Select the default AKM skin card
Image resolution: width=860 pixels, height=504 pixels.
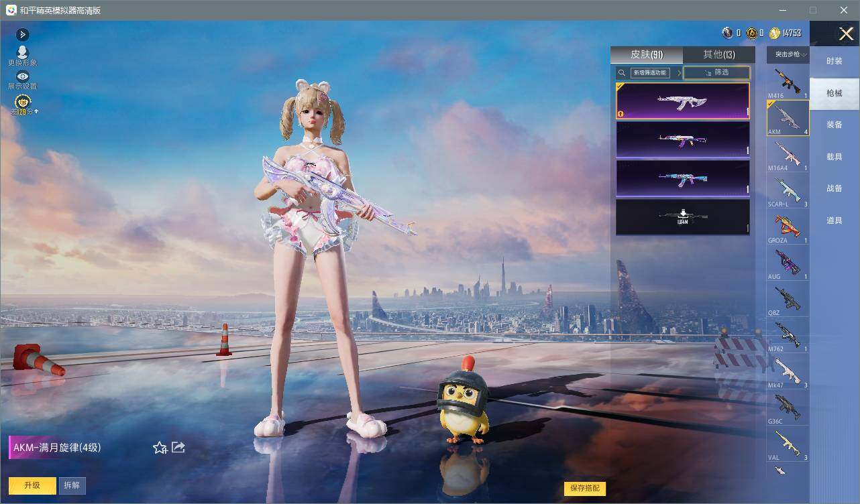click(x=683, y=217)
